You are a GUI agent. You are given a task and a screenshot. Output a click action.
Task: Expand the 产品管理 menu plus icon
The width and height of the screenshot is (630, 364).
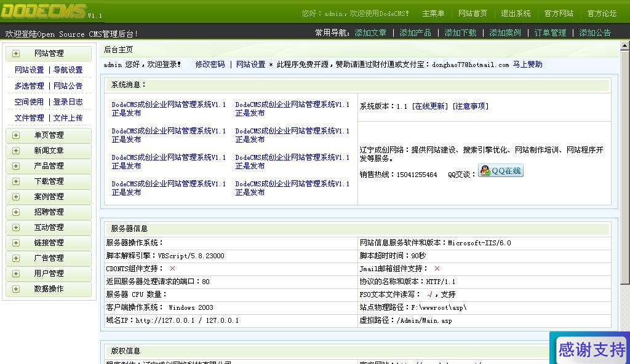point(16,166)
